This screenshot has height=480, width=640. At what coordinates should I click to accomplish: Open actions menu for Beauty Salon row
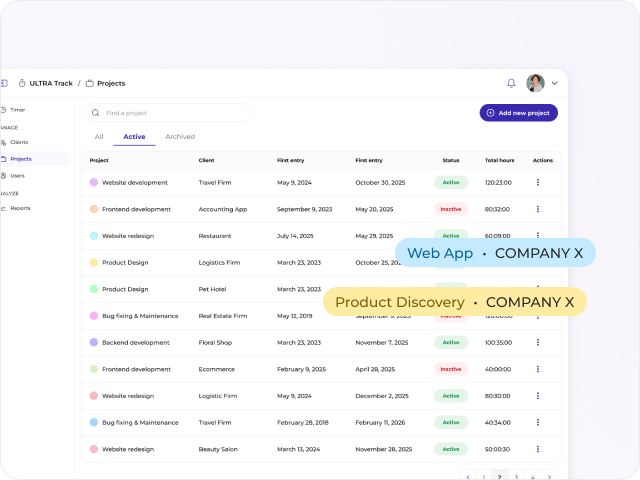coord(538,449)
